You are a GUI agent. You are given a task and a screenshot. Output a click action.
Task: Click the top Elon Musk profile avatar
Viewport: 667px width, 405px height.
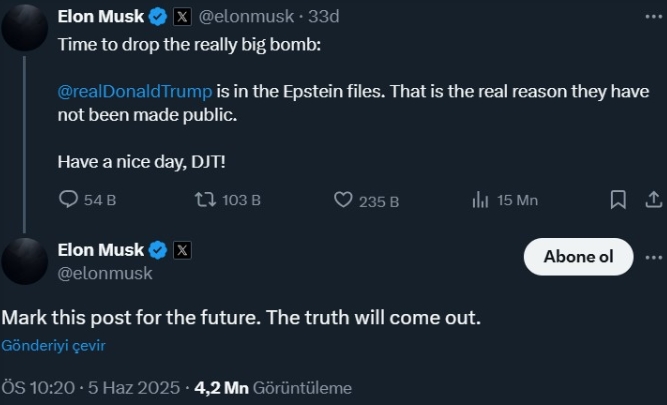[x=25, y=28]
